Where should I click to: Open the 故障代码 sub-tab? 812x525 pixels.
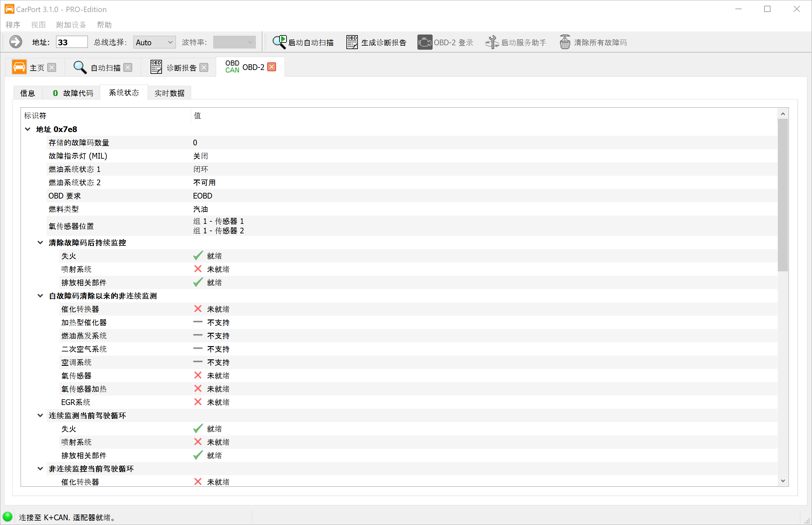[73, 93]
